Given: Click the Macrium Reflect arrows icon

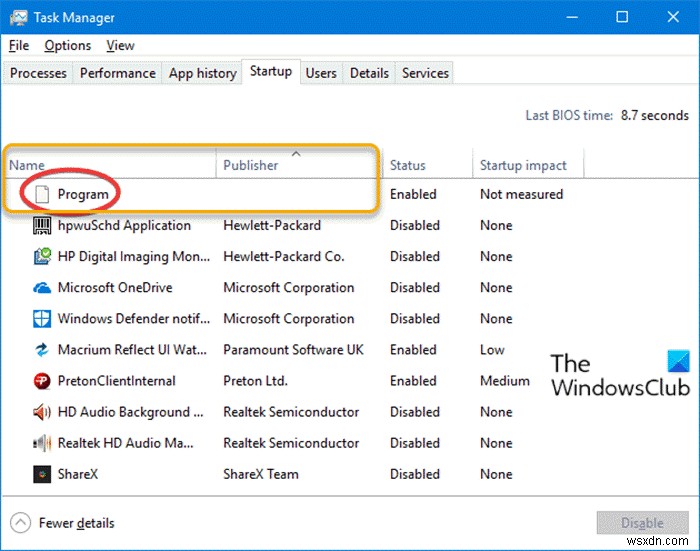Looking at the screenshot, I should [x=42, y=350].
